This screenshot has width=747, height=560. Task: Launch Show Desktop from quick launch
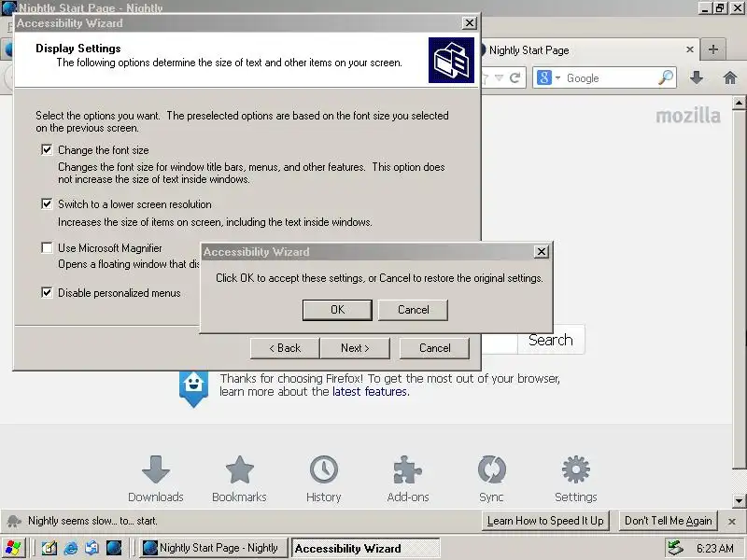click(x=49, y=548)
